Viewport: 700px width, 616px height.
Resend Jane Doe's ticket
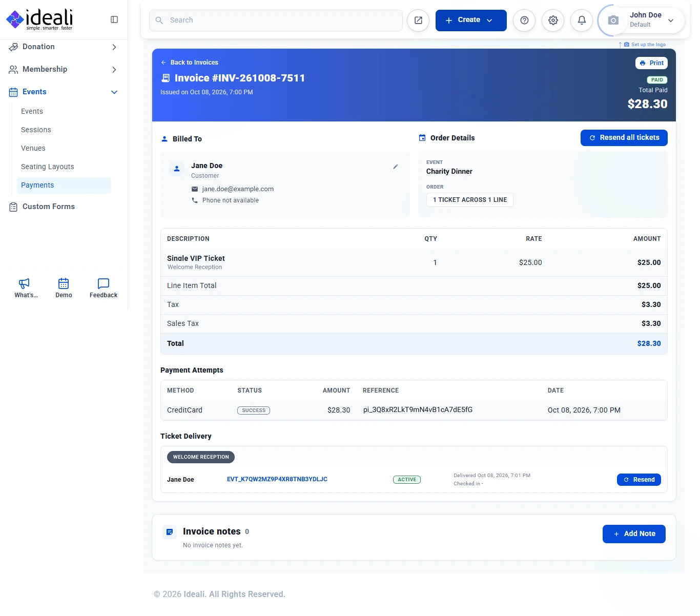(639, 480)
